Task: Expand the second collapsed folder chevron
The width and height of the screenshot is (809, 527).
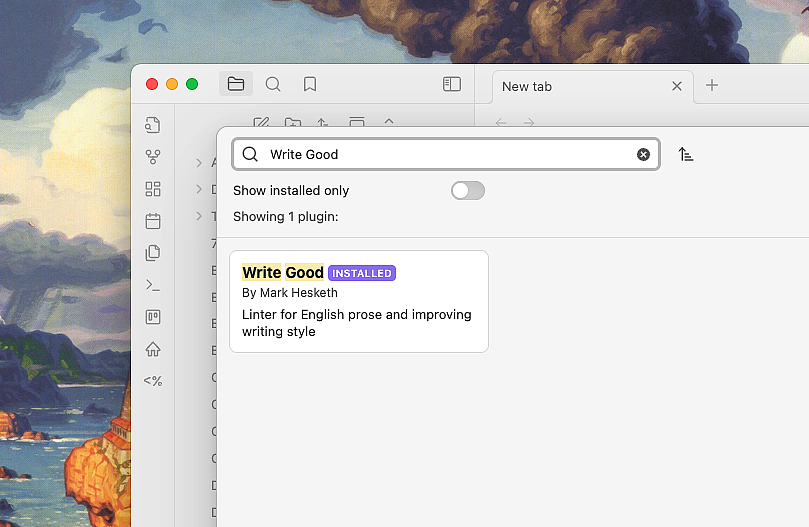Action: 199,189
